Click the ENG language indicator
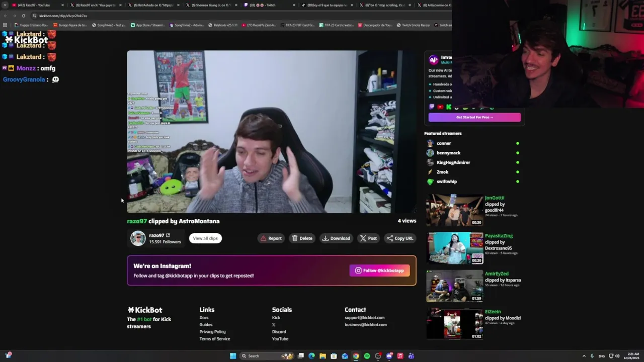Screen dimensions: 644x362 [x=601, y=356]
